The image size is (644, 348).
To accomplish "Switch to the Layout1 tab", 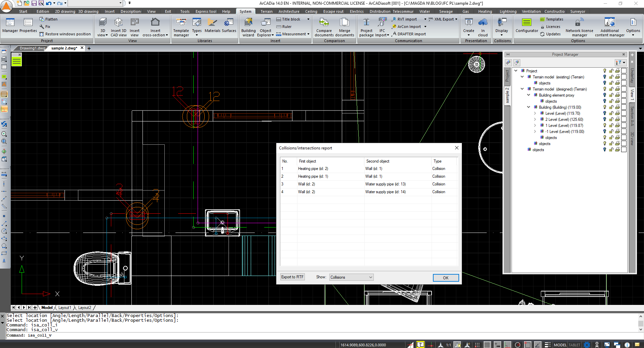I will [65, 307].
